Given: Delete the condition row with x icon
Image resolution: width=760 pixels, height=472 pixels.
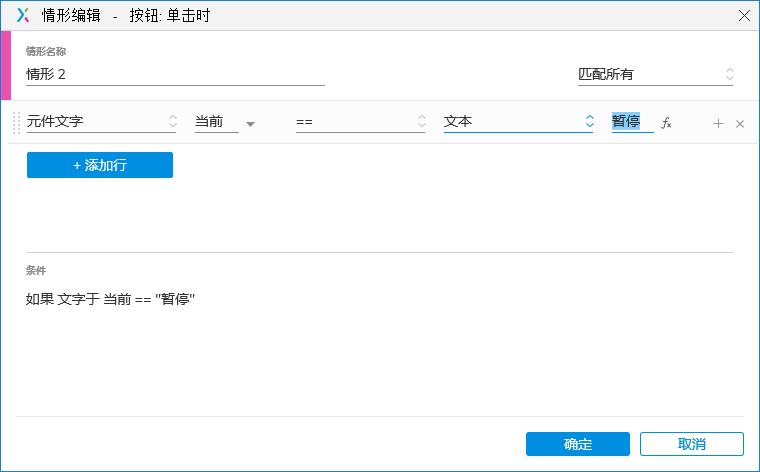Looking at the screenshot, I should click(740, 124).
